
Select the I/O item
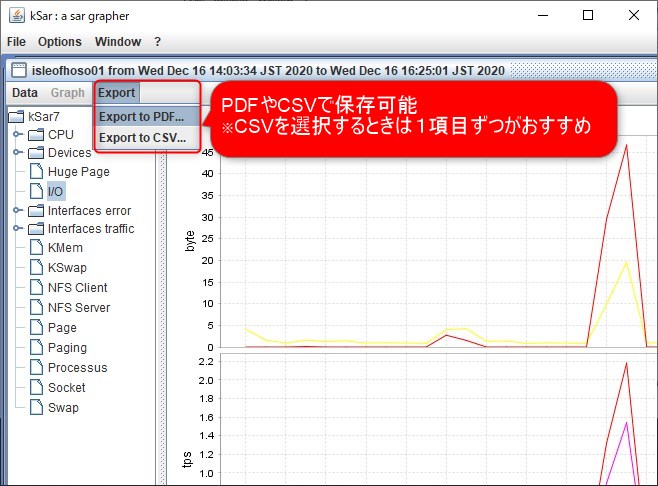[x=55, y=191]
